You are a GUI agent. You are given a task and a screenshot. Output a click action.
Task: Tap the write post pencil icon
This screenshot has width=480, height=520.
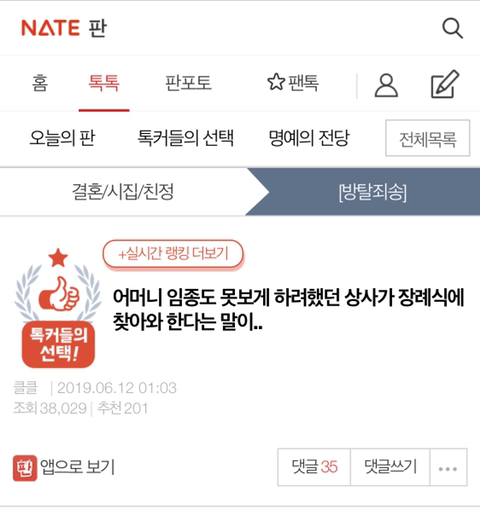coord(445,84)
